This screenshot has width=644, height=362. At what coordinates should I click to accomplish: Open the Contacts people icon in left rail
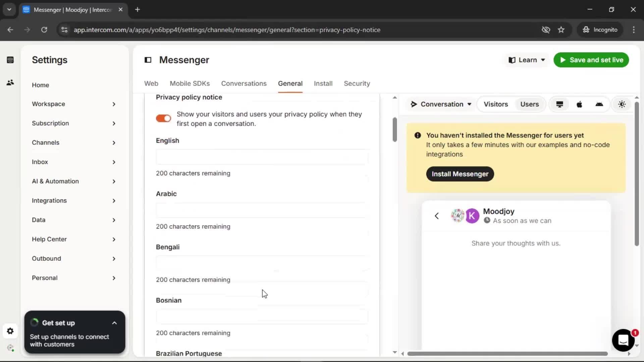pyautogui.click(x=10, y=82)
